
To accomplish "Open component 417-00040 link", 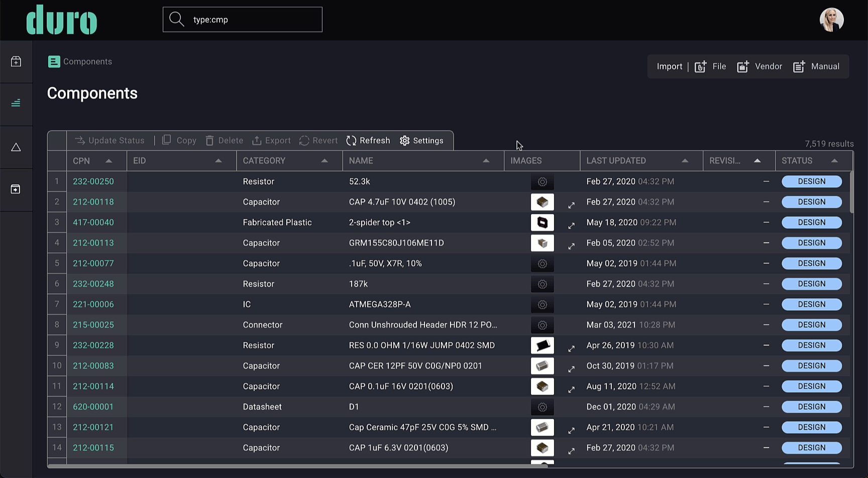I will [93, 222].
